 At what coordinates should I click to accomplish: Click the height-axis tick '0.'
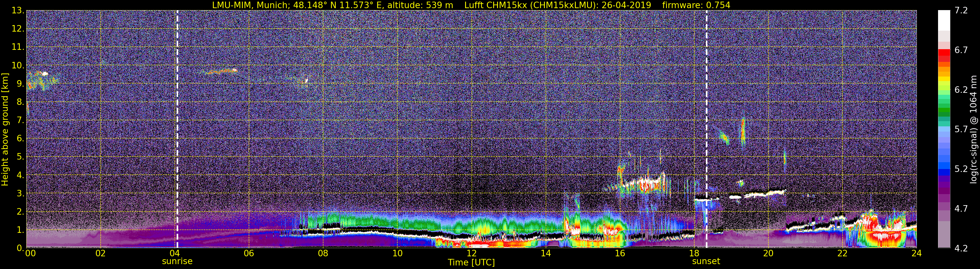coord(20,248)
